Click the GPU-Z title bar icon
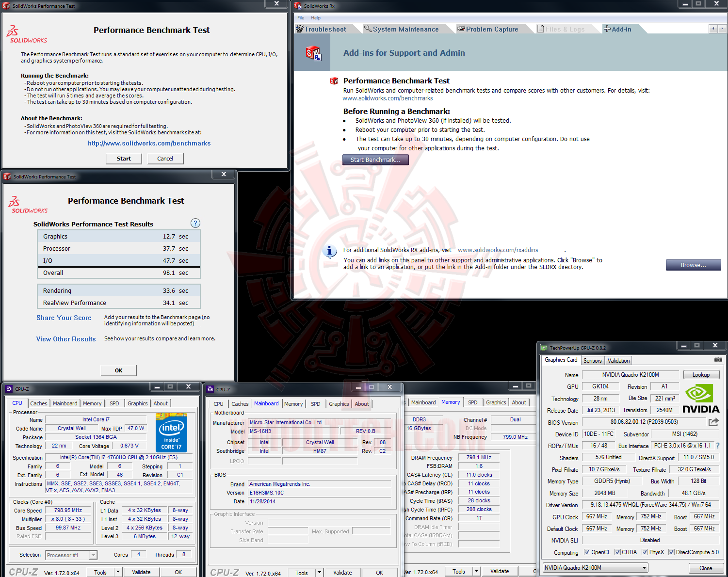Screen dimensions: 728x577 tap(544, 348)
